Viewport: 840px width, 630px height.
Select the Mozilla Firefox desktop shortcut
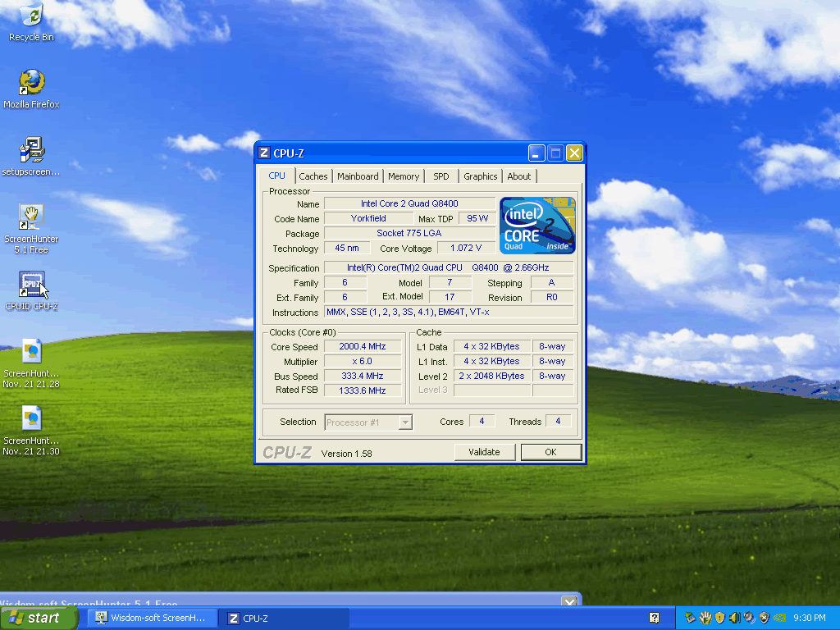point(31,89)
